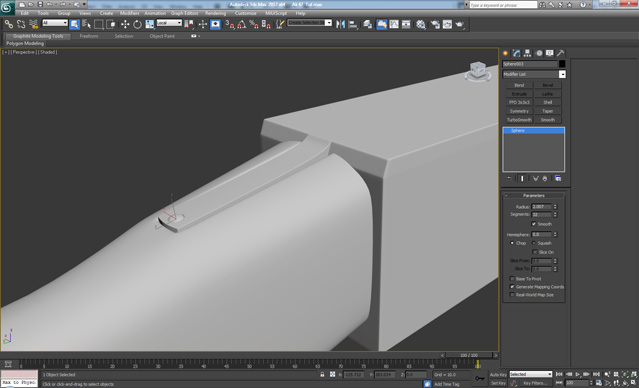Toggle the Angle Snap icon

(242, 24)
